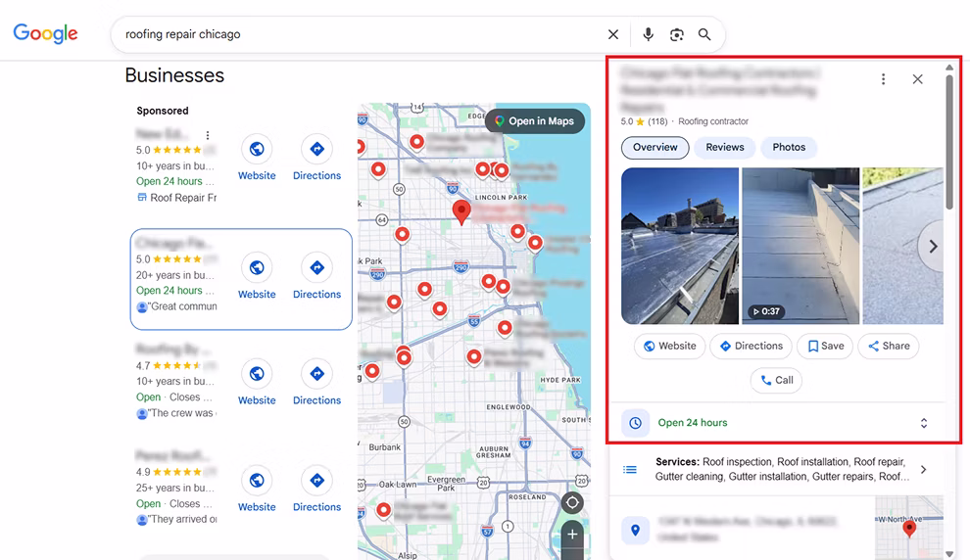Open Website of the 20+ years listing
This screenshot has width=970, height=560.
tap(257, 267)
